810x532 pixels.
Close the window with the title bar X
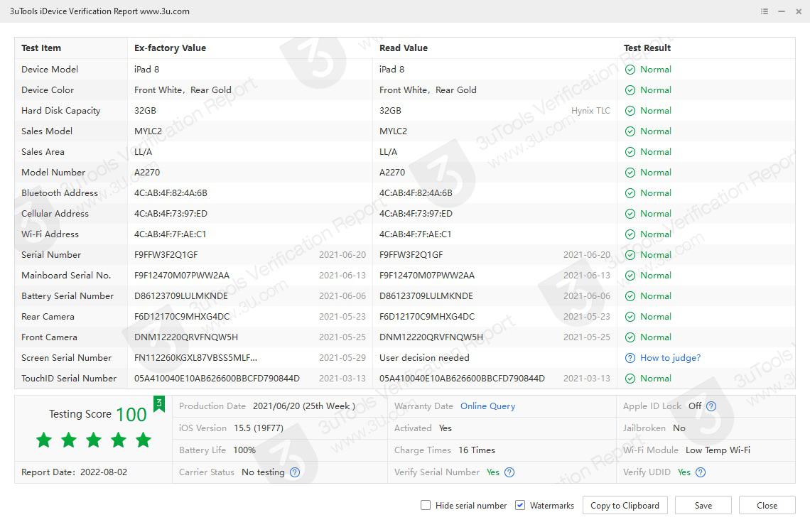pyautogui.click(x=799, y=11)
